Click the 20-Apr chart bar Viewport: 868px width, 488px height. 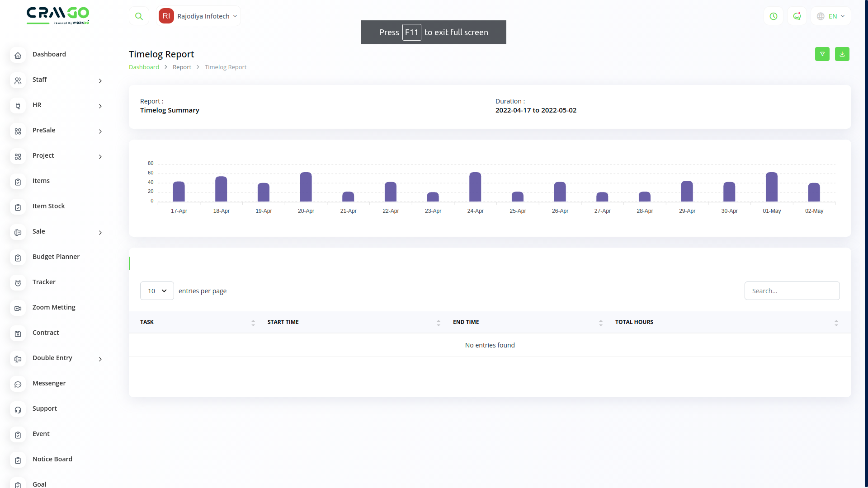pos(306,187)
